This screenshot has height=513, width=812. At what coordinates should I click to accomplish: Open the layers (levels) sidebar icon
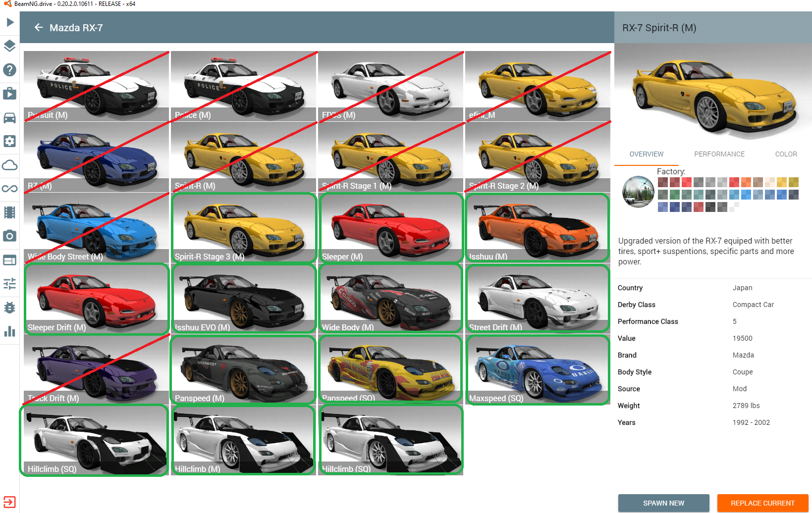pyautogui.click(x=10, y=46)
